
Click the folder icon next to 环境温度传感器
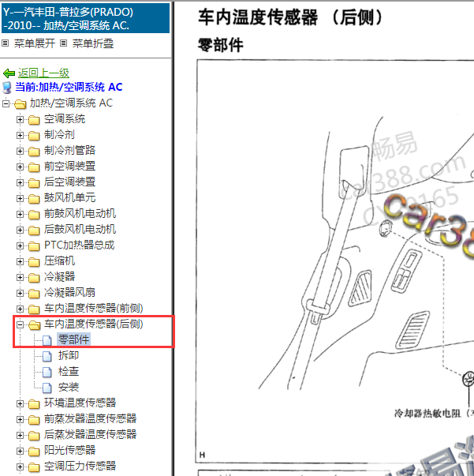coord(34,404)
